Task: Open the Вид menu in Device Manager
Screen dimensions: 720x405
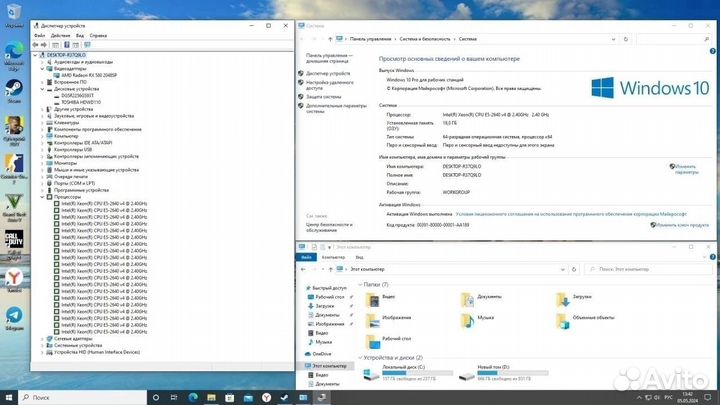Action: tap(80, 35)
